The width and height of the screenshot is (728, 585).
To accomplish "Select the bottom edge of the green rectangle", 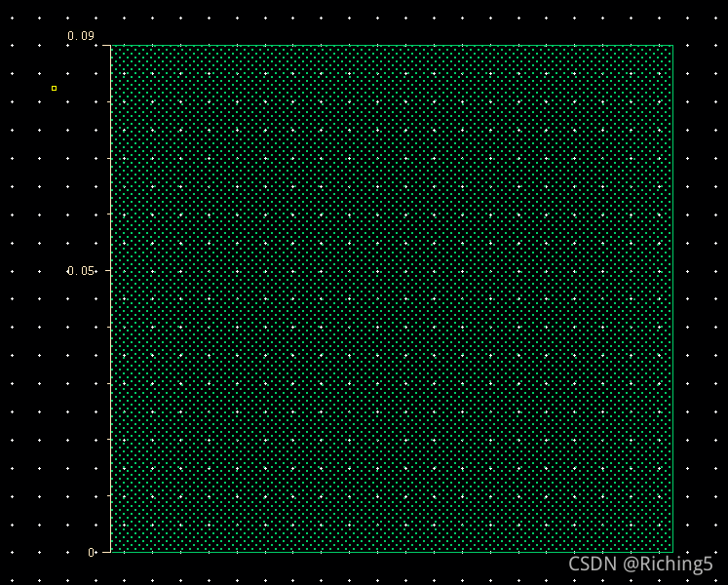I will point(390,552).
